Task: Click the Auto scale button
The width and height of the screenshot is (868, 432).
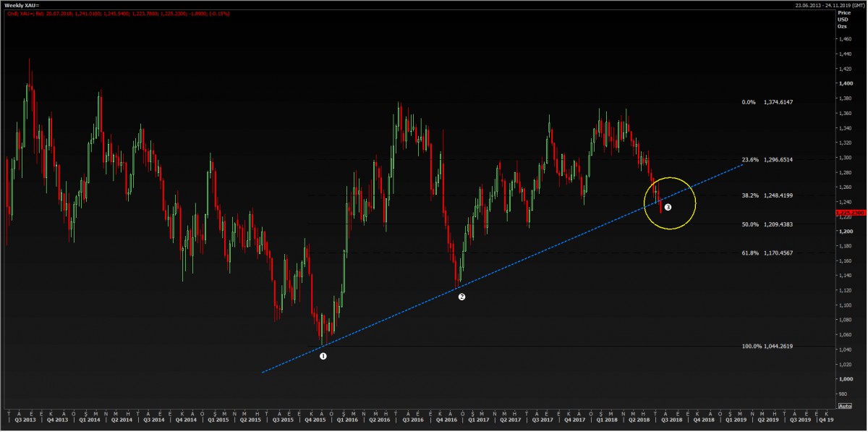Action: click(844, 406)
